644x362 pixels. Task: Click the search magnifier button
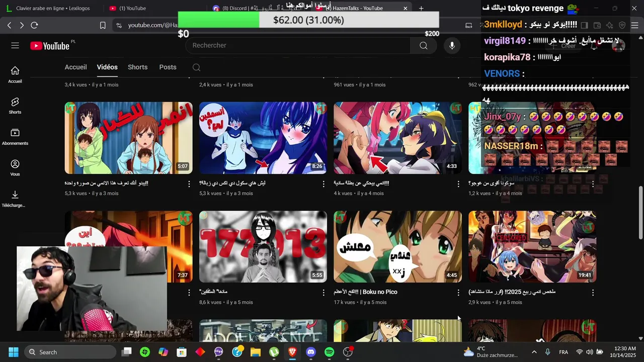(424, 46)
